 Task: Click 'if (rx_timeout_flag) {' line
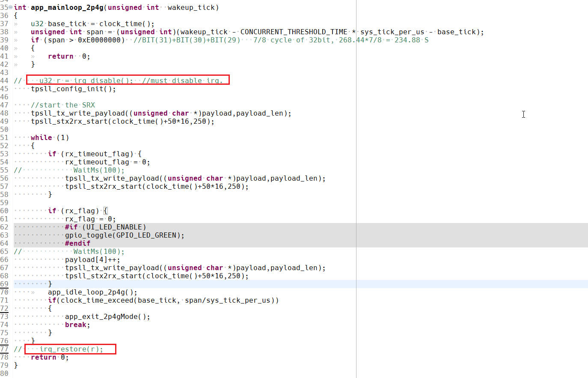pyautogui.click(x=95, y=154)
